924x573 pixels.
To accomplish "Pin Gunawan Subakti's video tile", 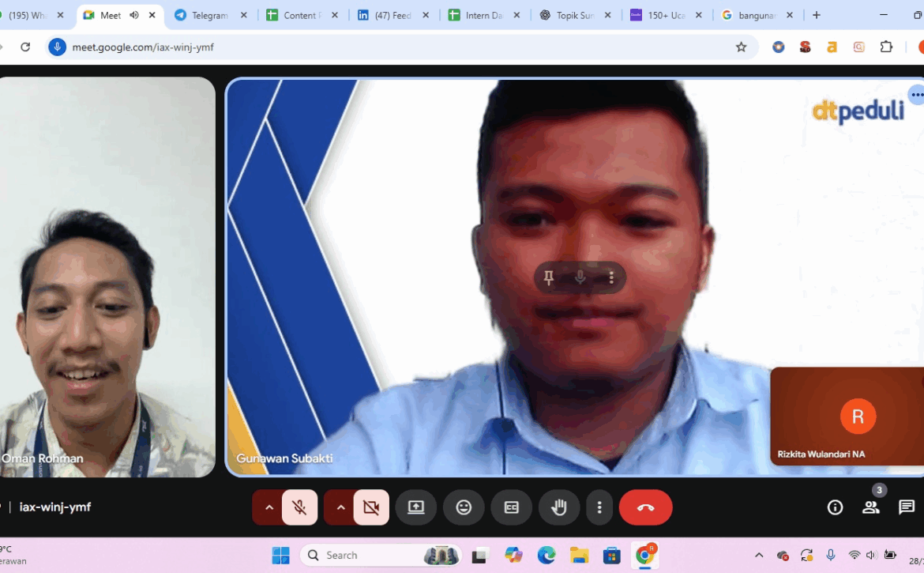I will point(548,277).
